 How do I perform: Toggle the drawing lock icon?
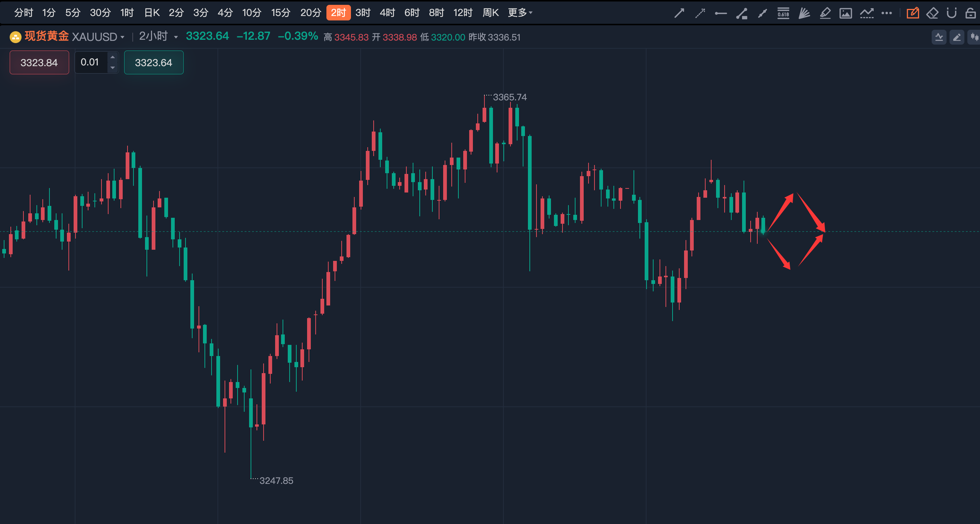(970, 13)
